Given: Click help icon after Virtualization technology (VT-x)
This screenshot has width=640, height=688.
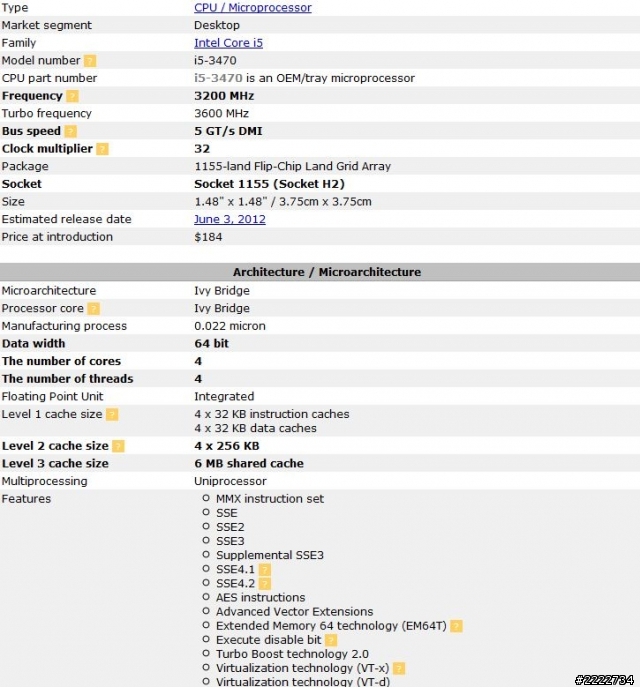Looking at the screenshot, I should coord(399,668).
